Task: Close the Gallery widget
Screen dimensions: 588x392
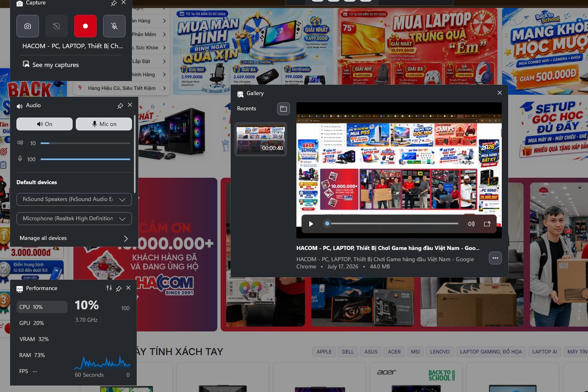Action: click(x=500, y=93)
